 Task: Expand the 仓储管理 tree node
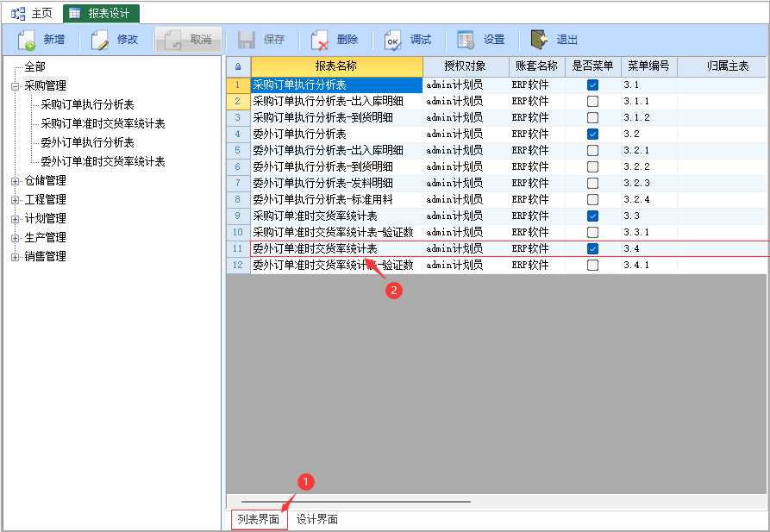point(15,181)
